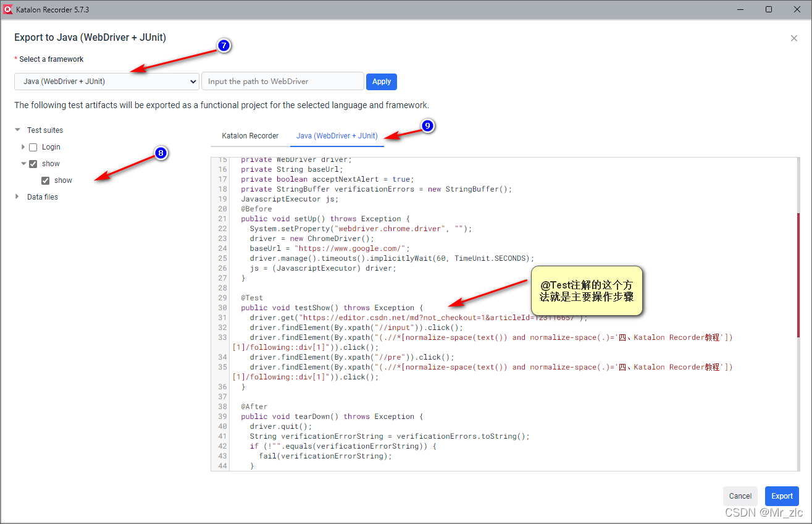Click the 'fail(verificationErrorString);' code line
The image size is (812, 524).
tap(325, 456)
